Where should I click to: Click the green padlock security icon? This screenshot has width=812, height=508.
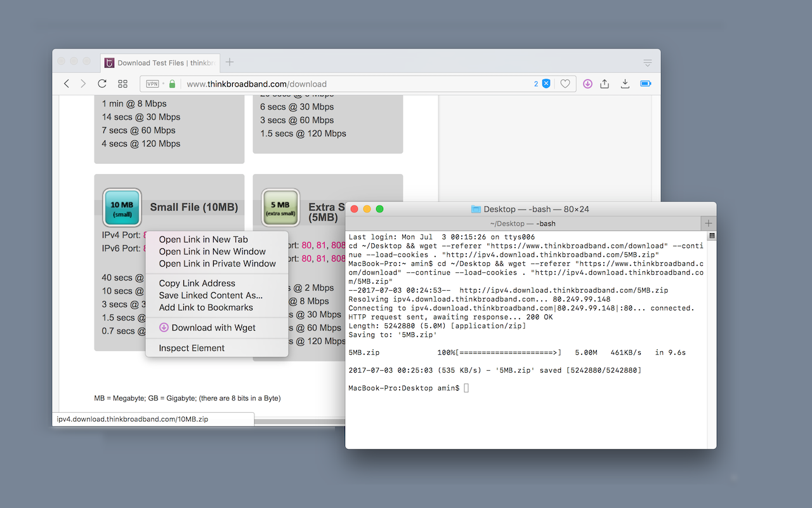click(x=172, y=84)
